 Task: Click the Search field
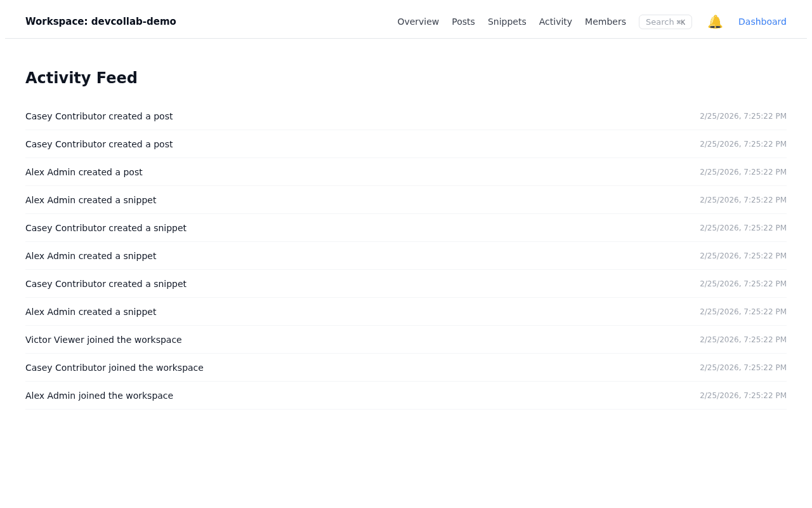click(665, 20)
